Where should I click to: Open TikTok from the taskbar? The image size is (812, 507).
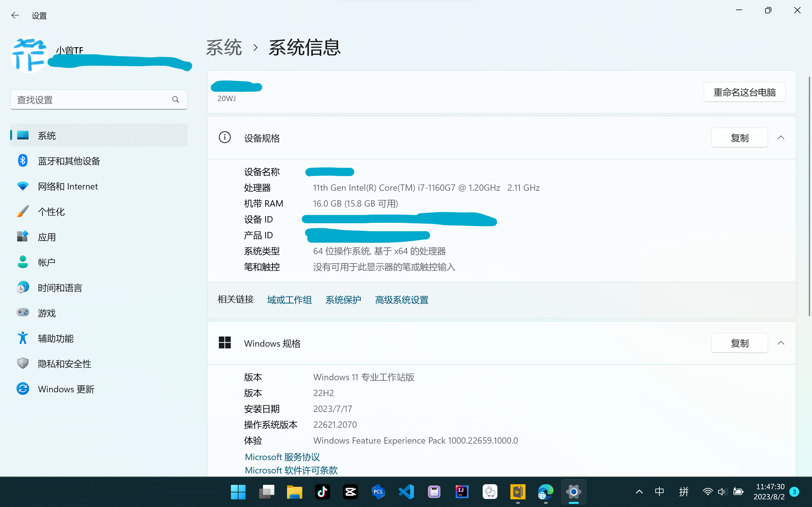coord(322,491)
